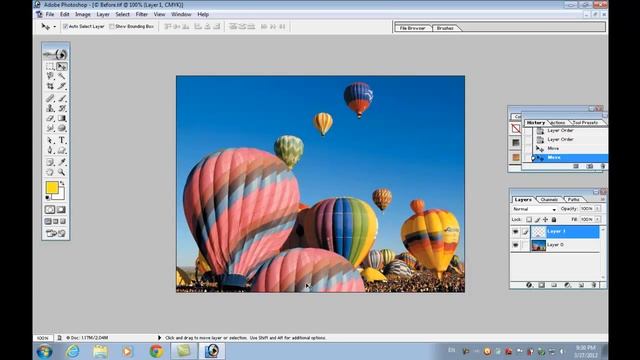The width and height of the screenshot is (640, 360).
Task: Select the Lasso tool
Action: [50, 76]
